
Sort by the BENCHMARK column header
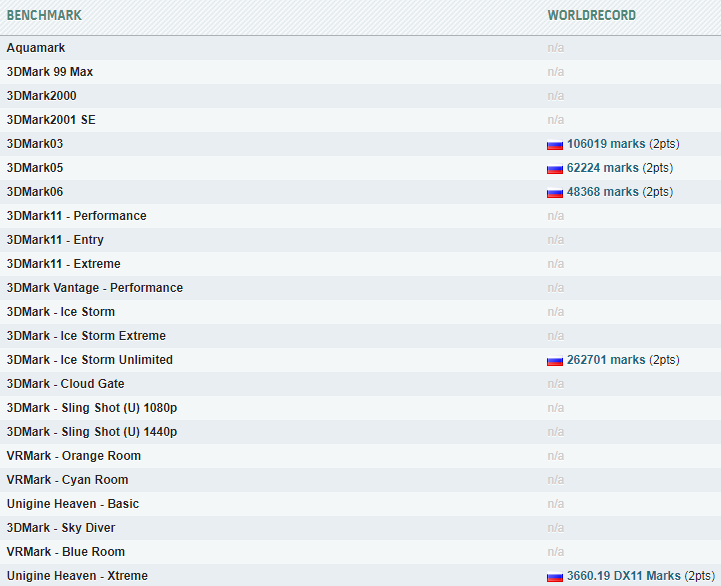44,16
